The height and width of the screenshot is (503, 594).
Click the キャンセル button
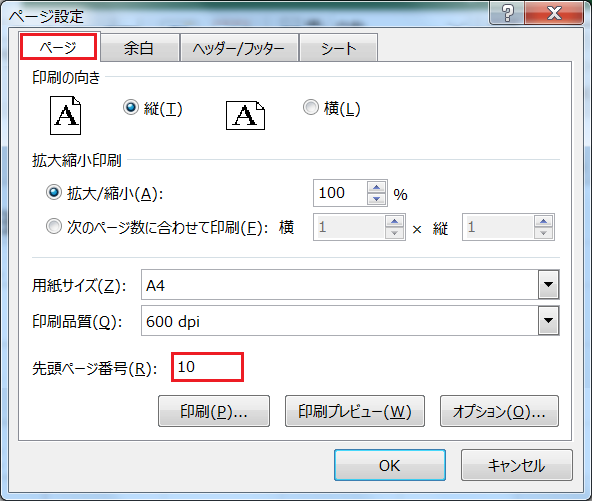(517, 466)
